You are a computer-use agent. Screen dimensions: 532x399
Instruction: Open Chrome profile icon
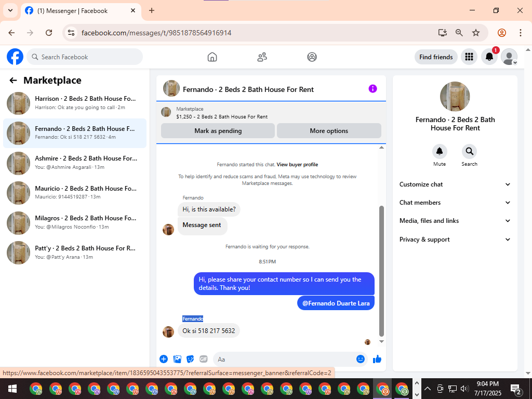click(x=502, y=33)
